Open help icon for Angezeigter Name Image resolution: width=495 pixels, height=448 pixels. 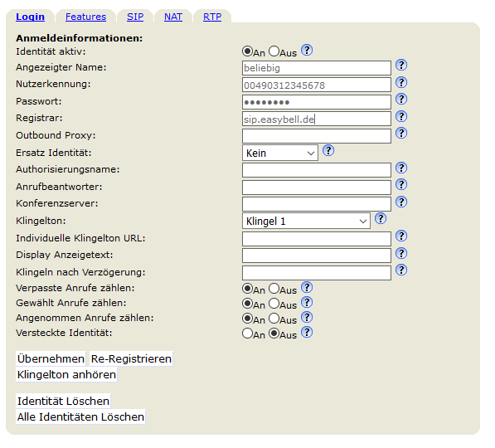[x=401, y=65]
